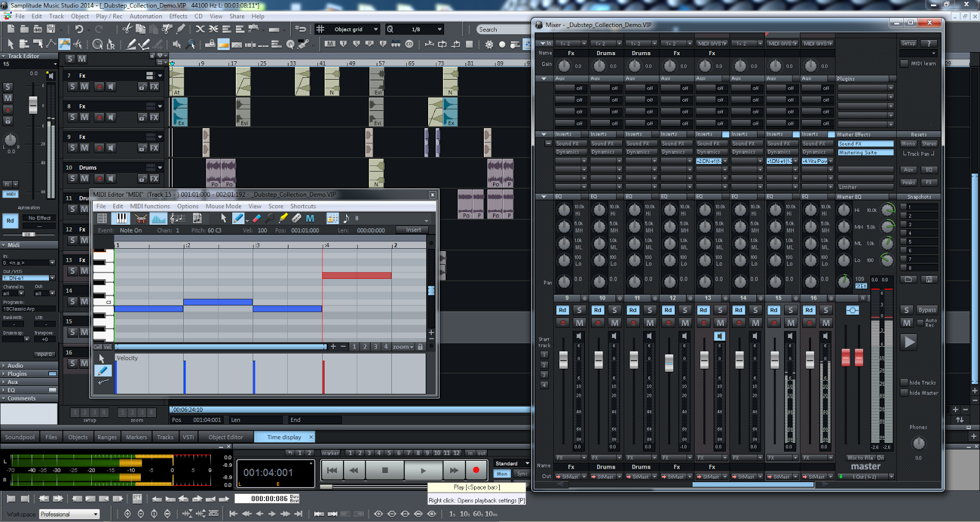Screen dimensions: 980x522
Task: Show the Score notation view in MIDI Editor
Action: tap(177, 218)
